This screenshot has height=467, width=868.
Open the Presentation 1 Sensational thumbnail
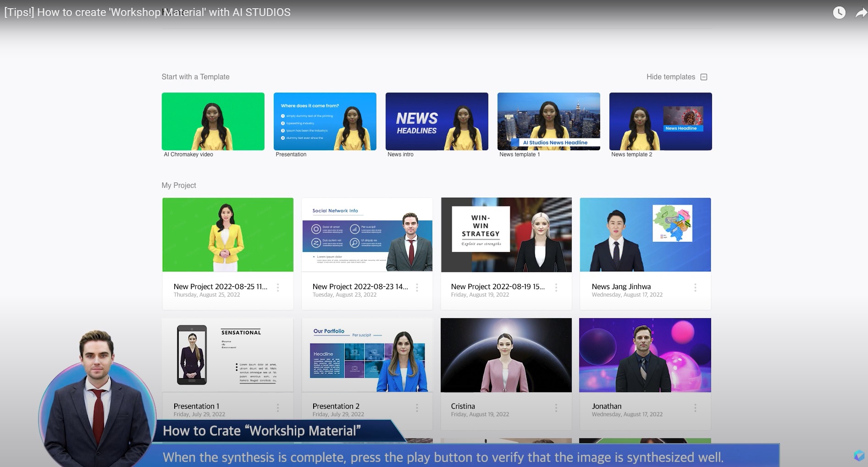click(228, 355)
